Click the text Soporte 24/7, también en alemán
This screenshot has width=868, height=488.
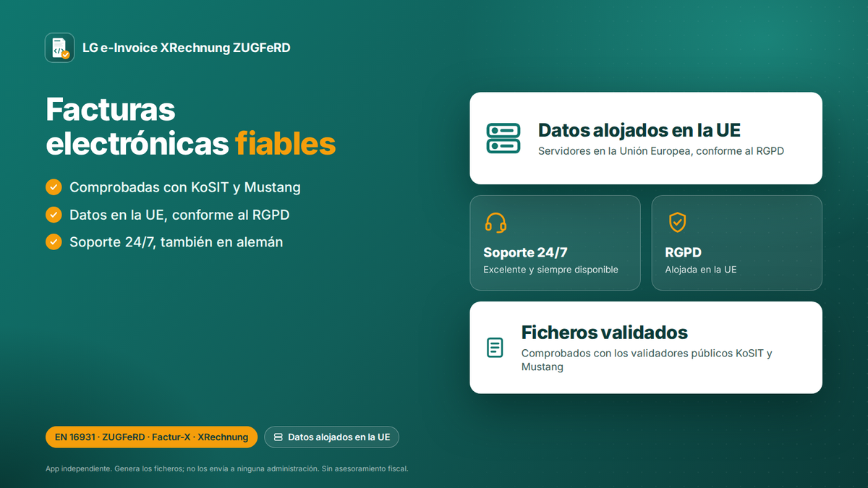[x=176, y=242]
